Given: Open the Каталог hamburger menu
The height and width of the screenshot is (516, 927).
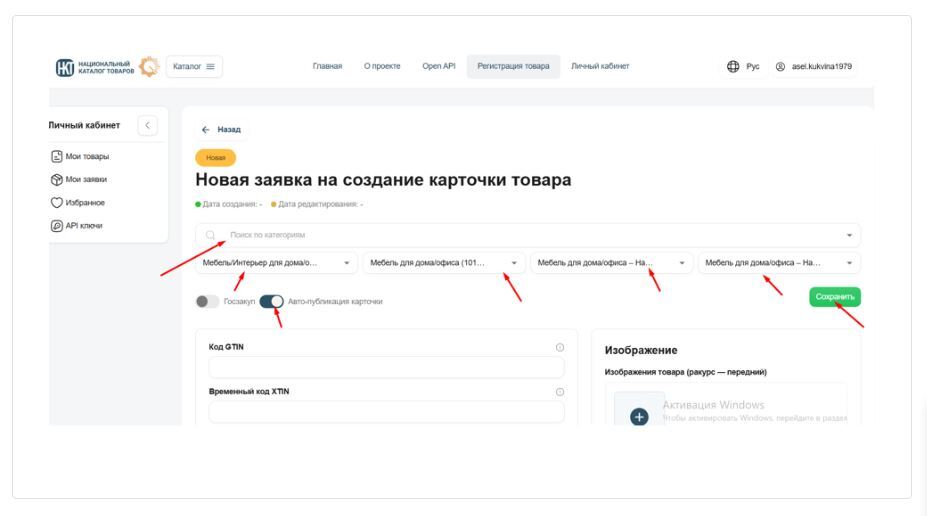Looking at the screenshot, I should coord(194,66).
